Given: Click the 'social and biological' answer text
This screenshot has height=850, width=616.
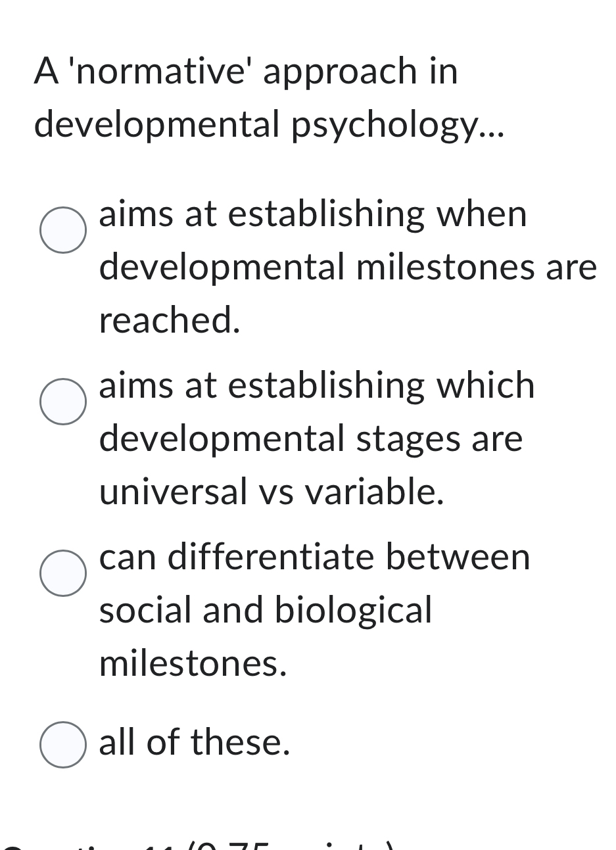Looking at the screenshot, I should (x=265, y=611).
